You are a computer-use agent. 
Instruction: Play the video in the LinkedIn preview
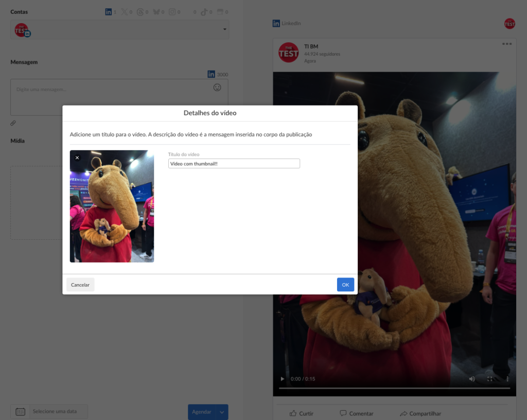pyautogui.click(x=282, y=379)
